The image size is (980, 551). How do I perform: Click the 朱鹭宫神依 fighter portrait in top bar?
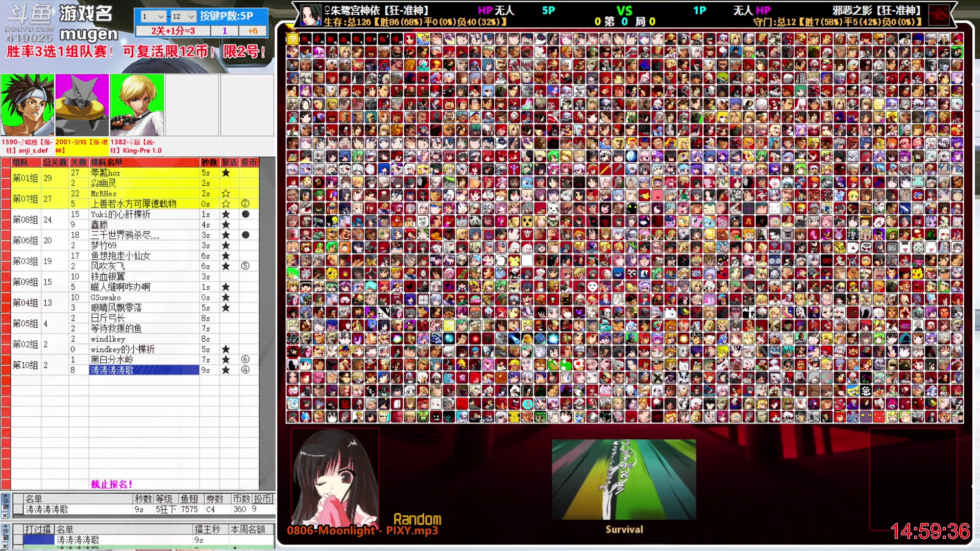pyautogui.click(x=311, y=15)
